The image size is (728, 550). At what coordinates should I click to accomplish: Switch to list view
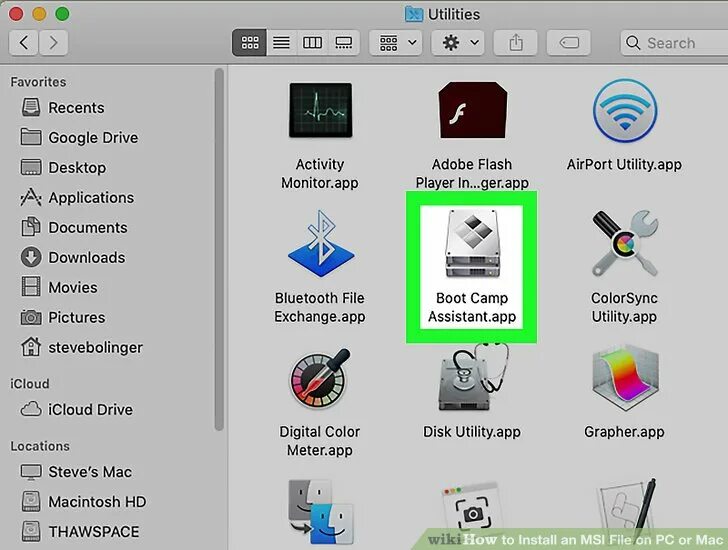281,43
